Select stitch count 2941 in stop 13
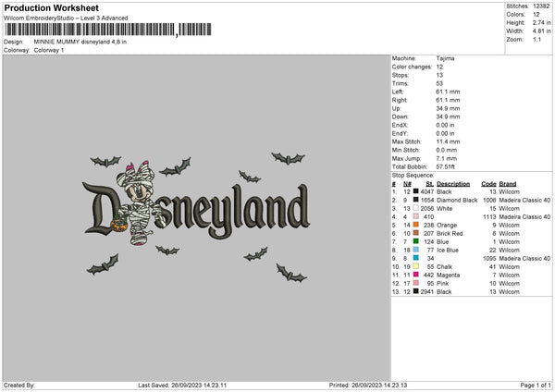The height and width of the screenshot is (392, 555). click(426, 291)
